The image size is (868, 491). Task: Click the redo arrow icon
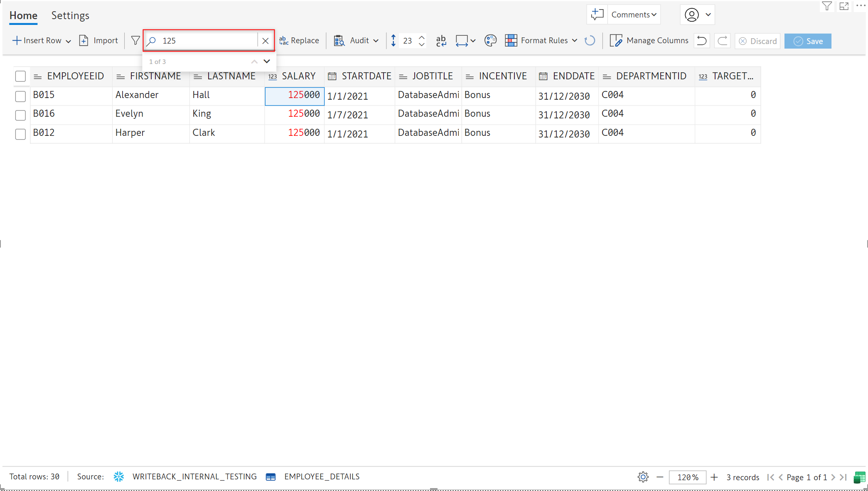pos(723,41)
